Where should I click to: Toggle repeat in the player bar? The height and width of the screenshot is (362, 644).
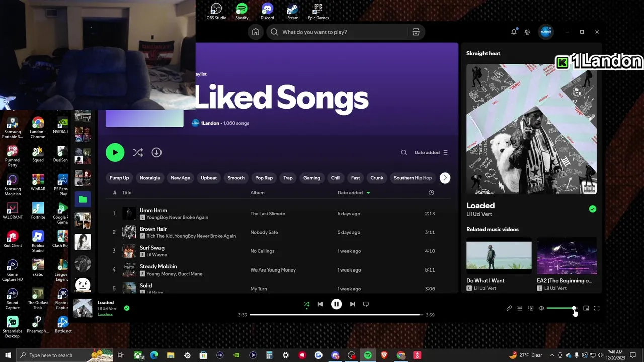click(366, 304)
